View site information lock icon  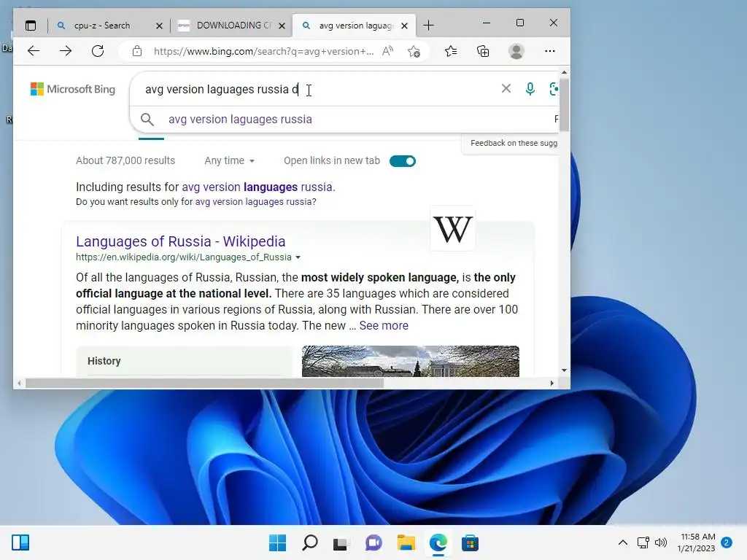click(x=137, y=51)
